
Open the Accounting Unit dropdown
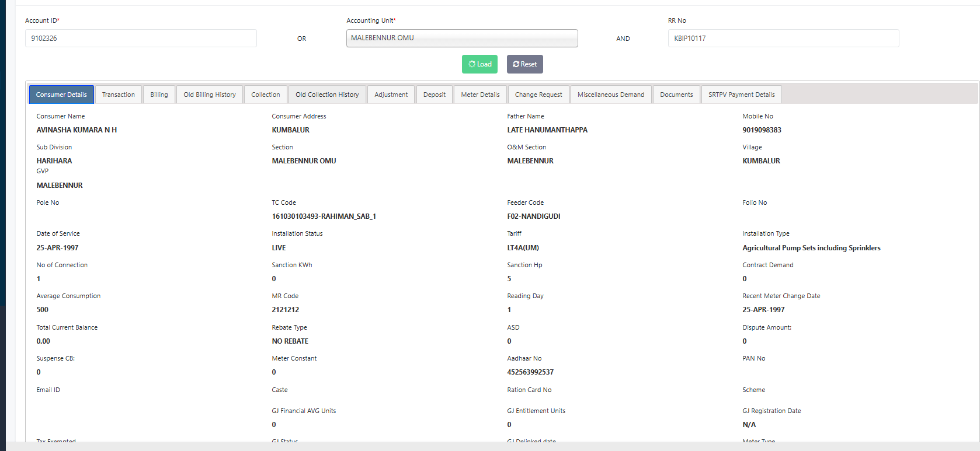[462, 38]
